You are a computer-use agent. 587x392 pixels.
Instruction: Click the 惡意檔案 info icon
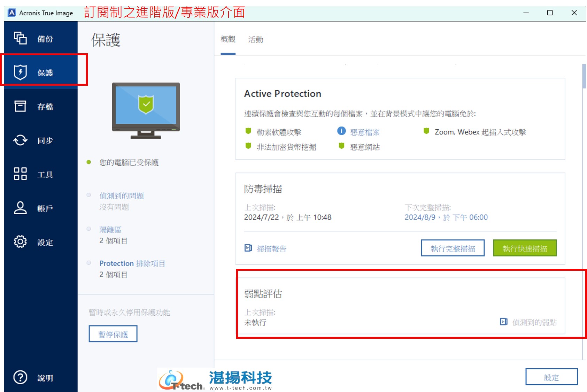341,131
